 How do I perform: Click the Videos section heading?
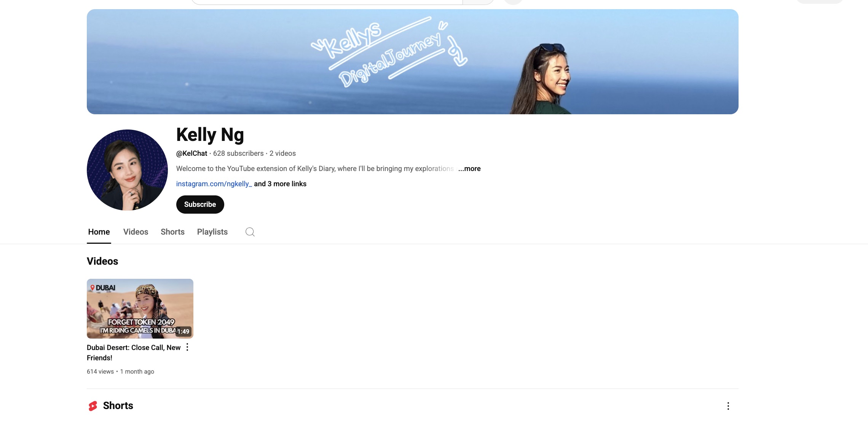[x=102, y=261]
